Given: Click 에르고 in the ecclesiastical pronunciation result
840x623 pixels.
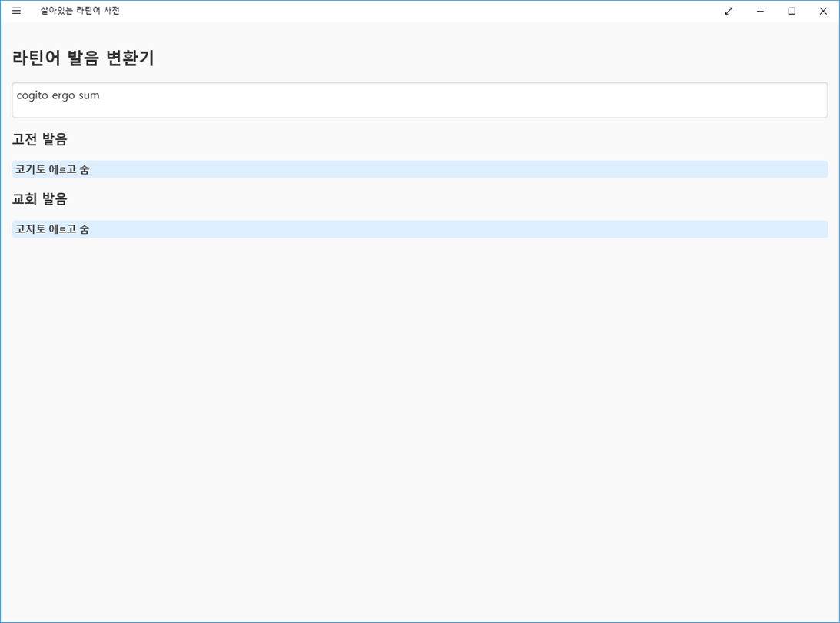Looking at the screenshot, I should point(62,229).
